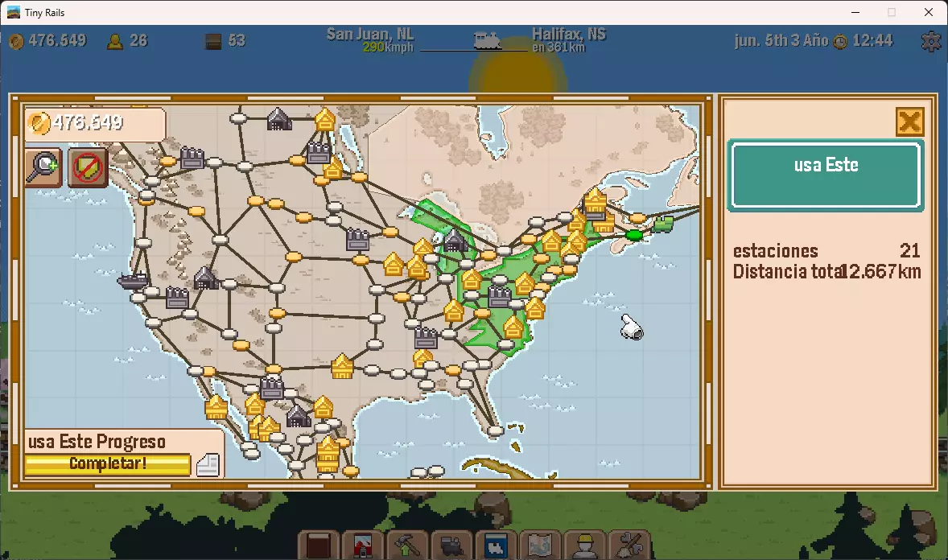Viewport: 948px width, 560px height.
Task: Click the Halifax, NS destination label
Action: (x=569, y=34)
